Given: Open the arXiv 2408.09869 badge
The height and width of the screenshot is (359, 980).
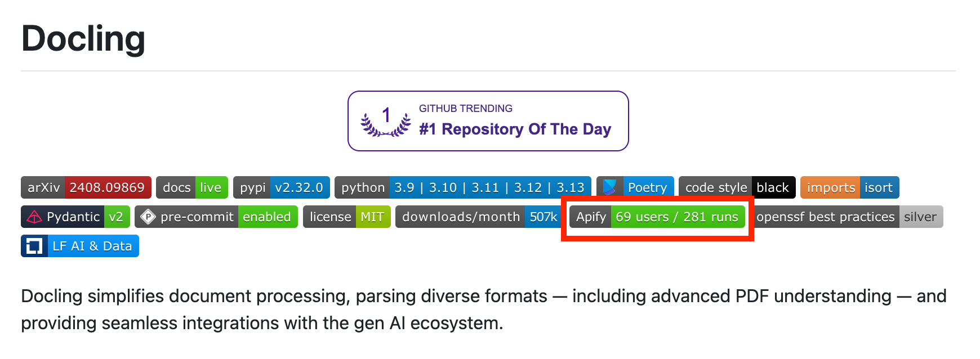Looking at the screenshot, I should 86,187.
